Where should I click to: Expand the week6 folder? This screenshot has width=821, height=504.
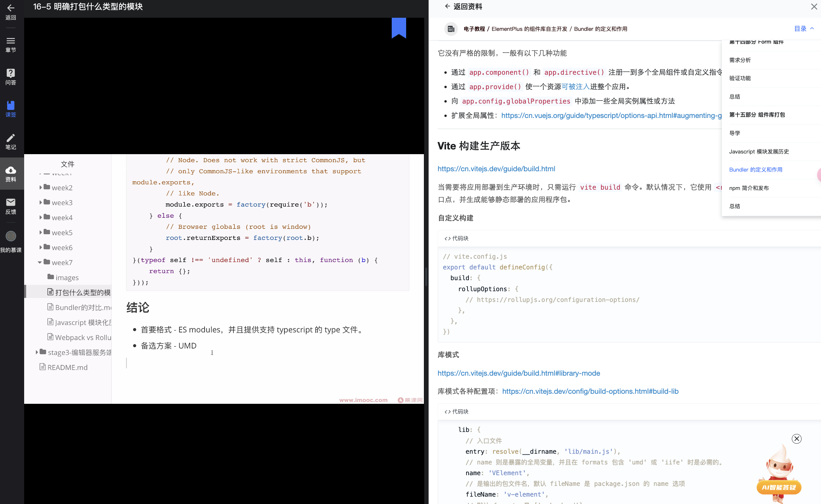tap(41, 247)
